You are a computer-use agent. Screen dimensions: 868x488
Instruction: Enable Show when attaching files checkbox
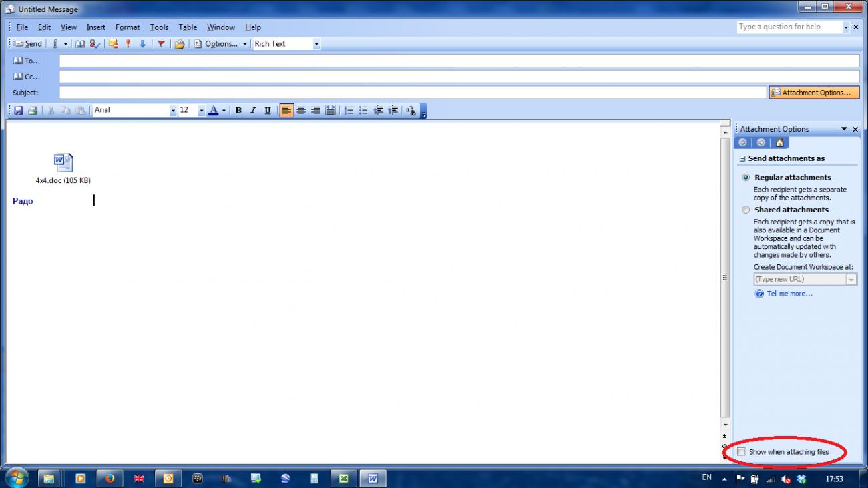coord(741,452)
